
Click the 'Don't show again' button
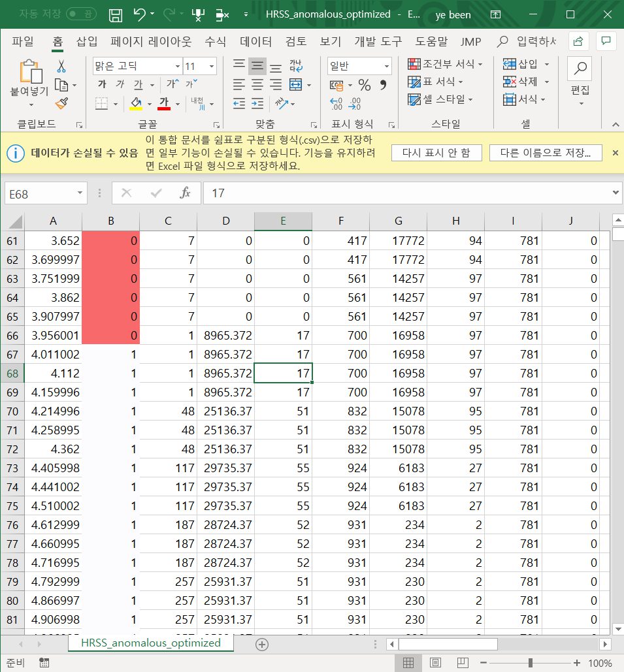point(436,153)
